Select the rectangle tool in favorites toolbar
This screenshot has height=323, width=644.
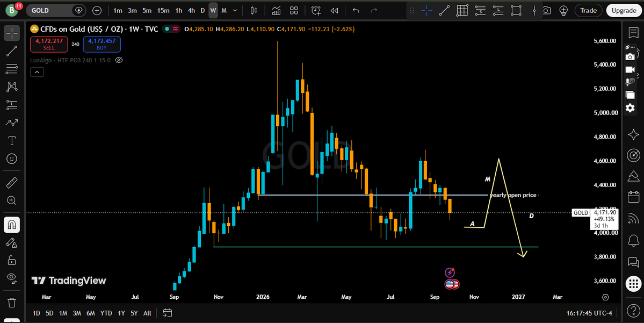coord(516,11)
